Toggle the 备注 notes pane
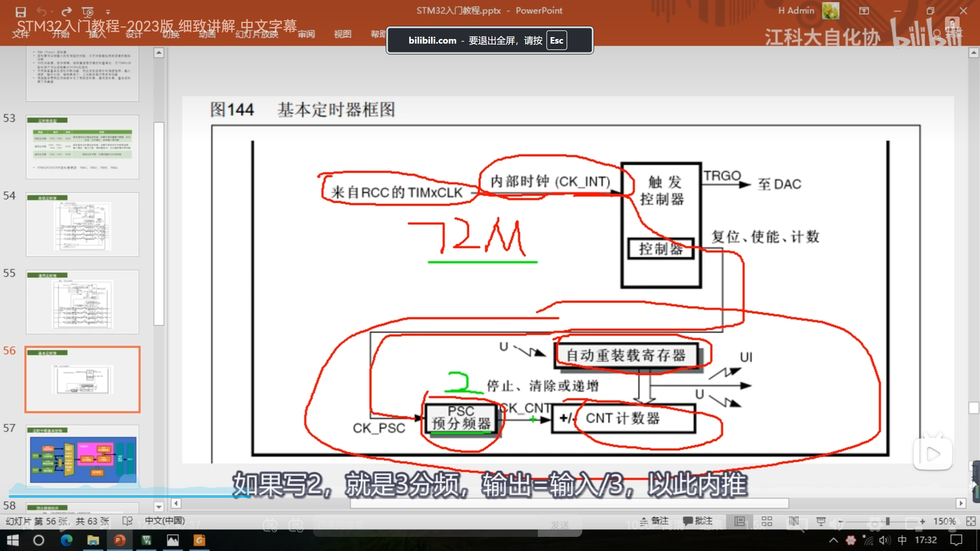The width and height of the screenshot is (980, 551). [x=655, y=521]
